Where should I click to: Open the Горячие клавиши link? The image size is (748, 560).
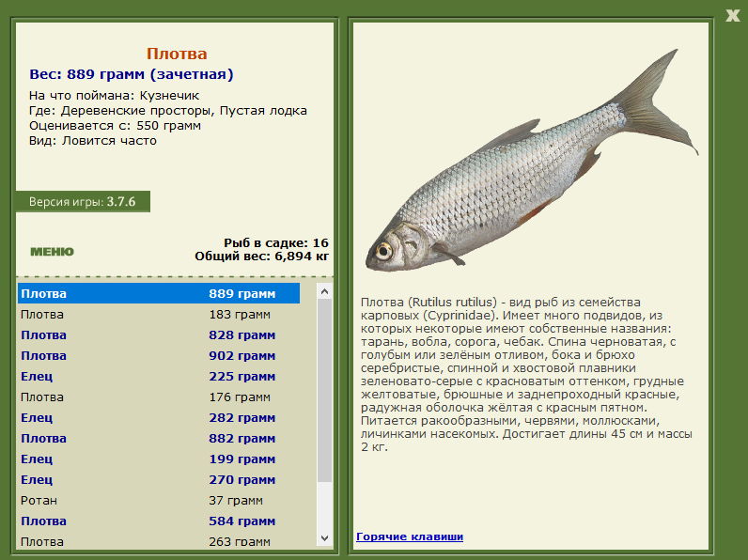pyautogui.click(x=410, y=537)
